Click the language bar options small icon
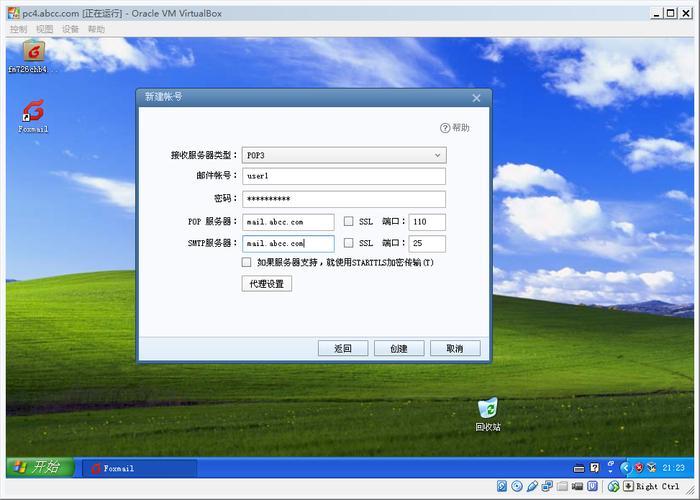The height and width of the screenshot is (500, 700). click(610, 471)
